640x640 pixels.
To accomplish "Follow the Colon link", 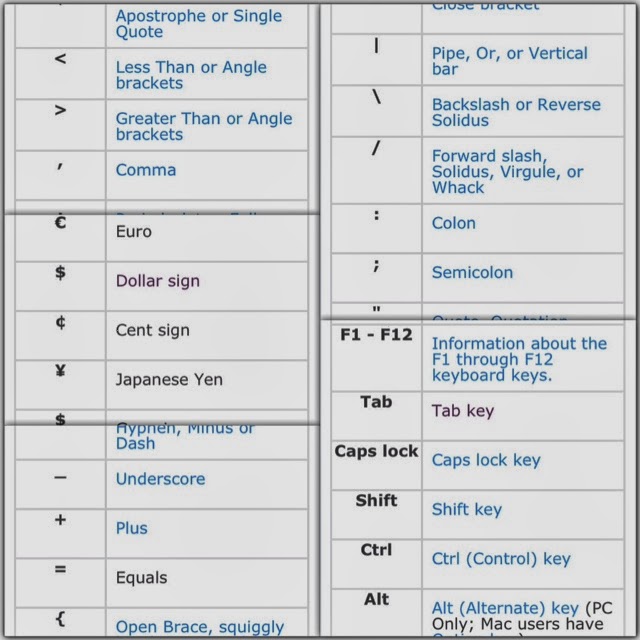I will coord(454,223).
